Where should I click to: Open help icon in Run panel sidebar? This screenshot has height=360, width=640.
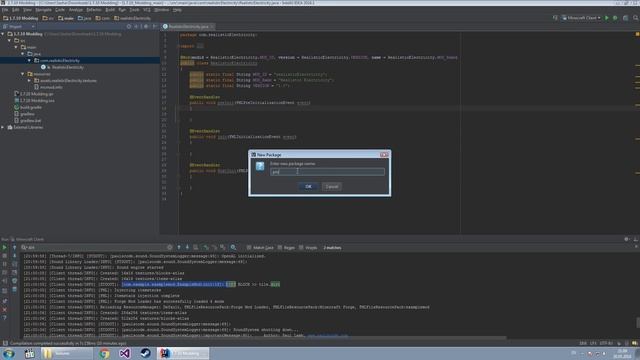pos(4,318)
